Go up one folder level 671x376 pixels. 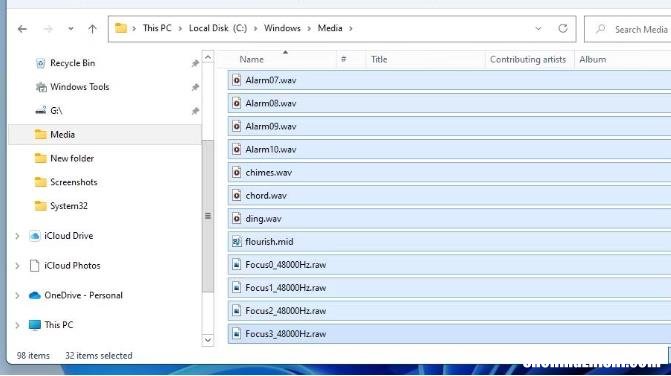(x=92, y=29)
